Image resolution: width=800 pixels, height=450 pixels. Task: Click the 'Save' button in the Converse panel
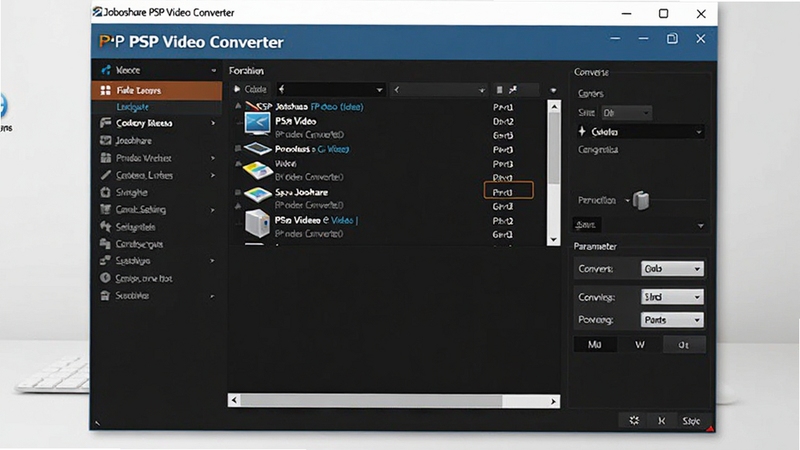pos(587,224)
